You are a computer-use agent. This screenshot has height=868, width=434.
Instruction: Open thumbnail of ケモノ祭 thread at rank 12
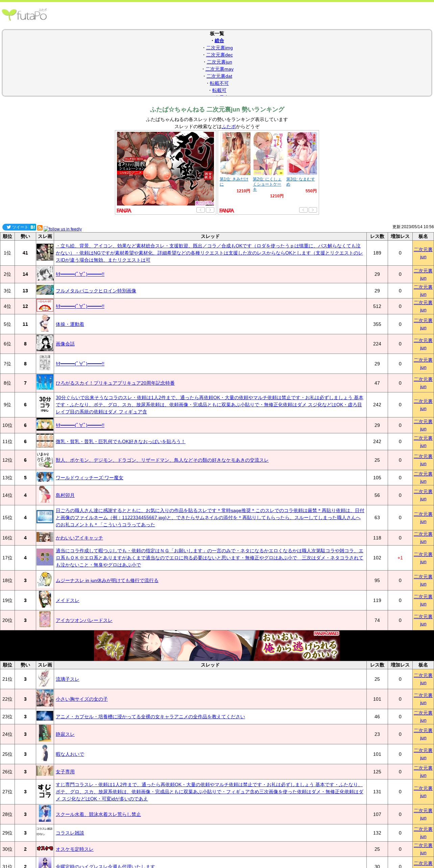coord(45,460)
